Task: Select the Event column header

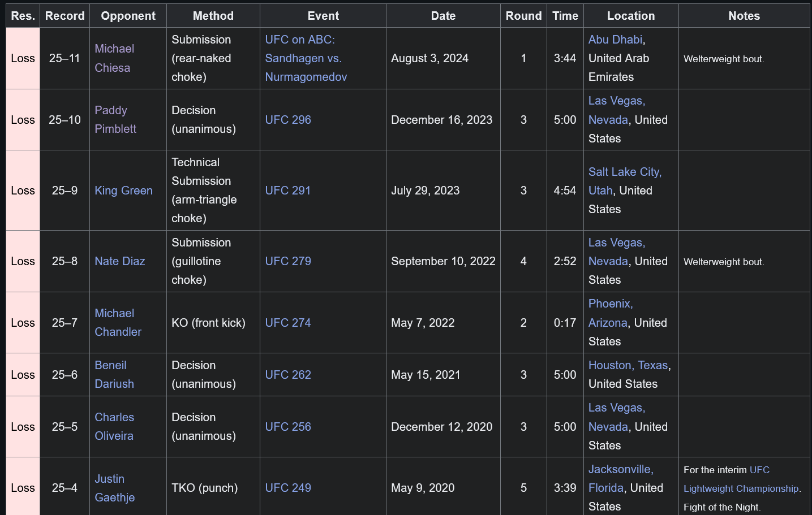Action: point(323,16)
